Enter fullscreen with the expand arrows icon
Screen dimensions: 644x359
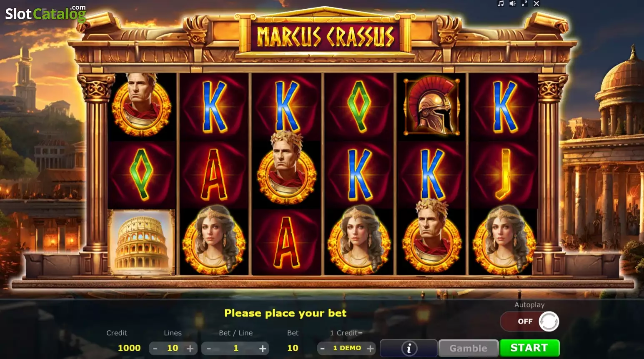[524, 4]
